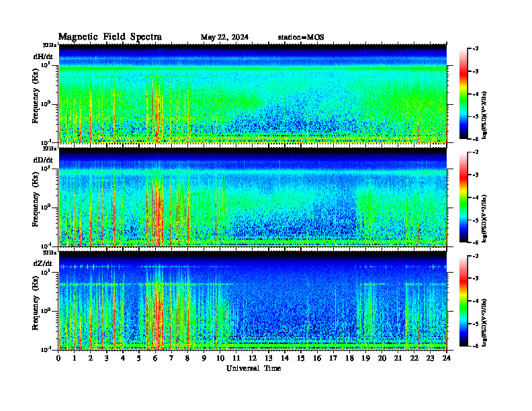Click the hour "19" tick on the time axis
Screen dimensions: 532x411
click(365, 359)
